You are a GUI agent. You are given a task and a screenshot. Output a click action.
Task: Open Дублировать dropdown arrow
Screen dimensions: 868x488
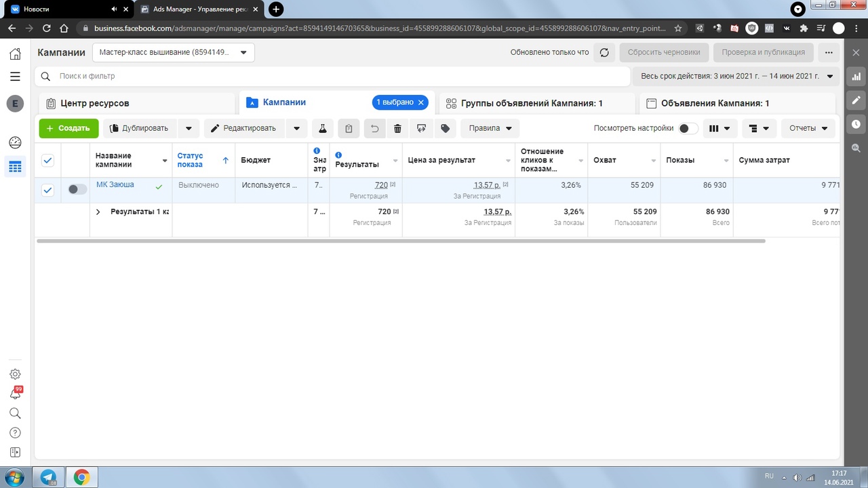[x=189, y=128]
